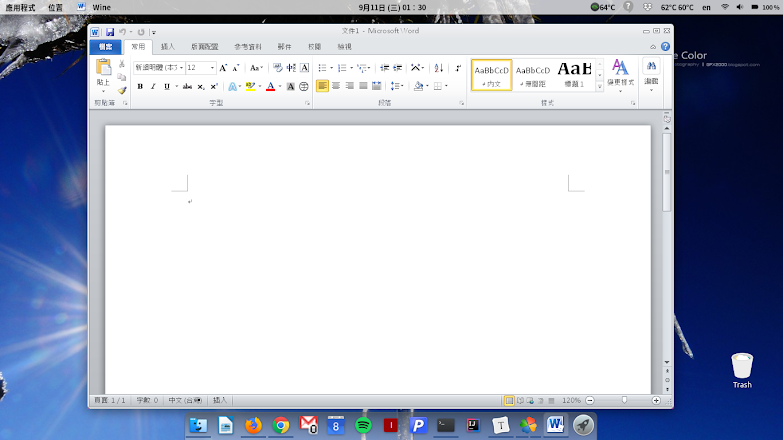Click the Enclose Characters circle icon
This screenshot has width=783, height=440.
[x=304, y=86]
